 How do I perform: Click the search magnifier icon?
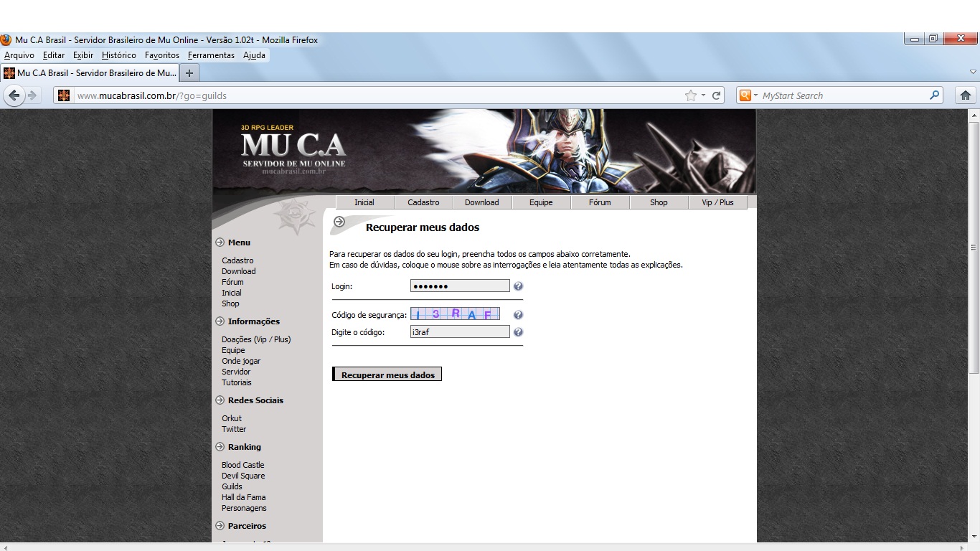[934, 95]
